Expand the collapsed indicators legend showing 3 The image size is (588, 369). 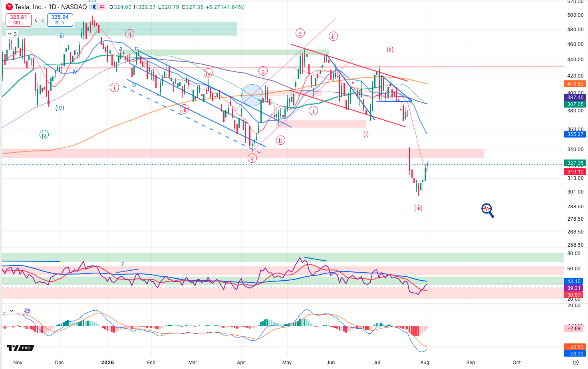coord(12,34)
